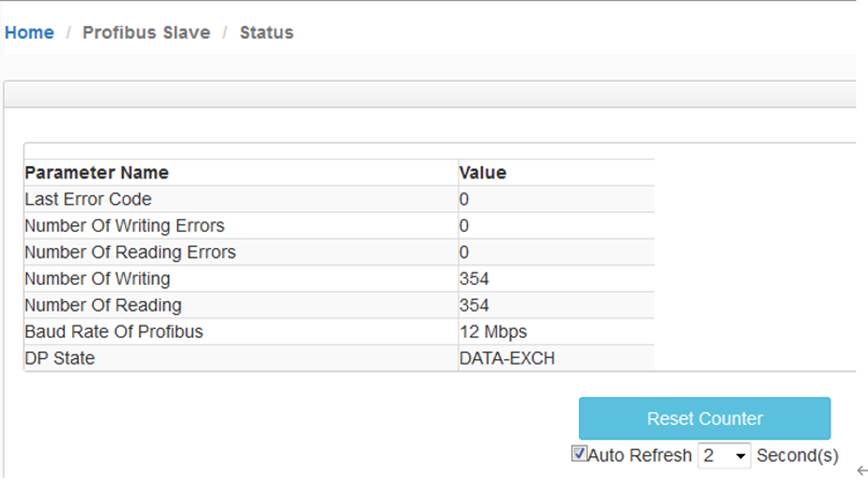
Task: Toggle the Auto Refresh checkbox
Action: tap(578, 454)
